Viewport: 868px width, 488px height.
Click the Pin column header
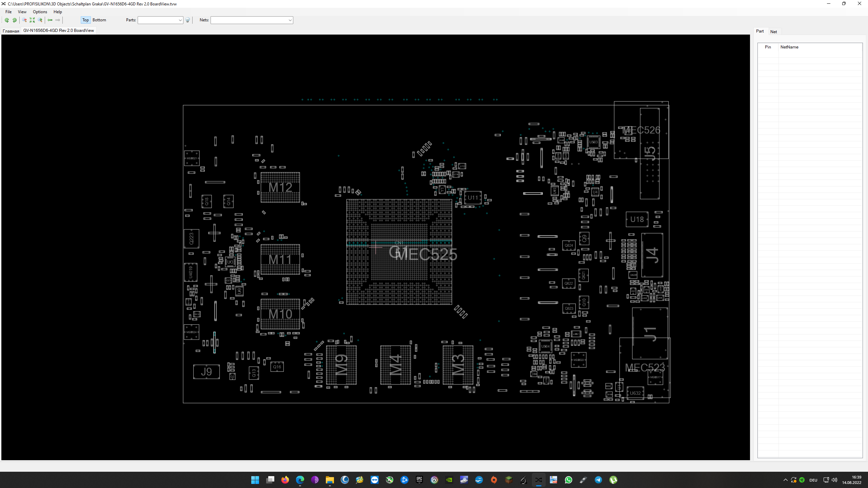pyautogui.click(x=768, y=47)
